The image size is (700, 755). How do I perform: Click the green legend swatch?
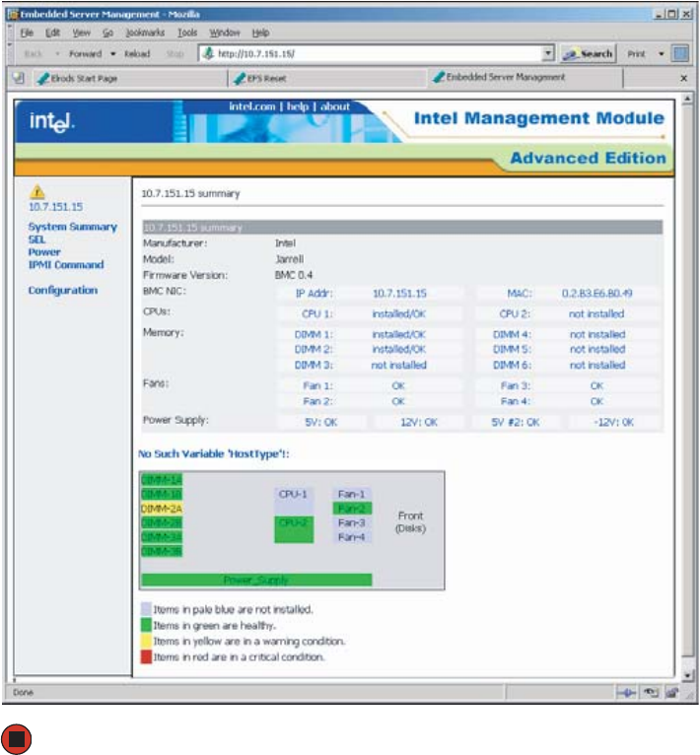tap(146, 626)
